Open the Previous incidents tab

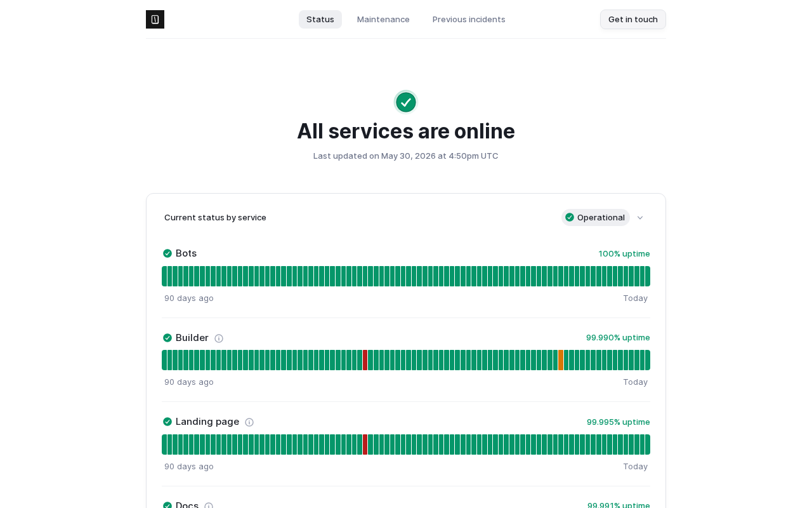click(469, 19)
